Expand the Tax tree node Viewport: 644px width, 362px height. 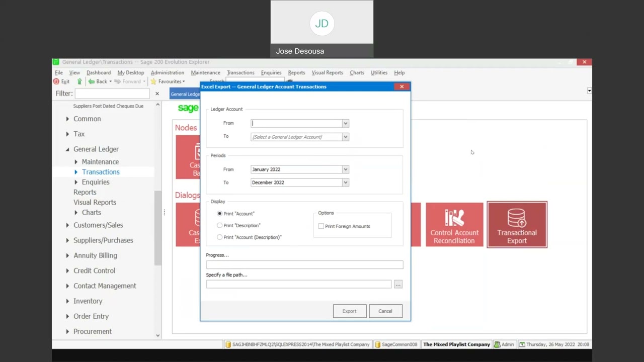click(67, 134)
